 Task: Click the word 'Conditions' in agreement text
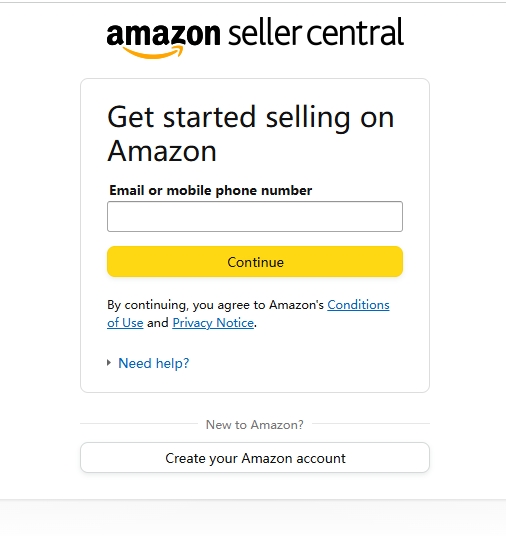click(358, 305)
